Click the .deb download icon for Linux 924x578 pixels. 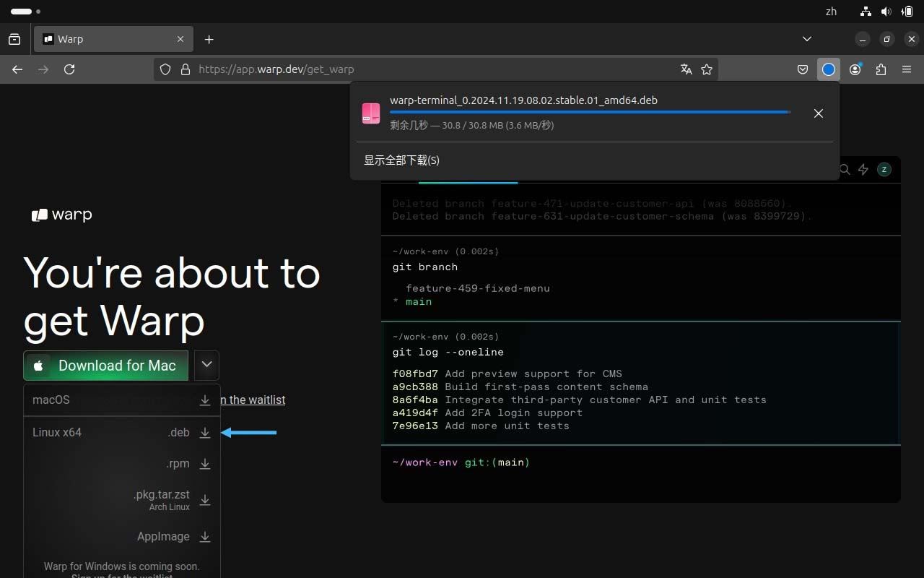[205, 433]
